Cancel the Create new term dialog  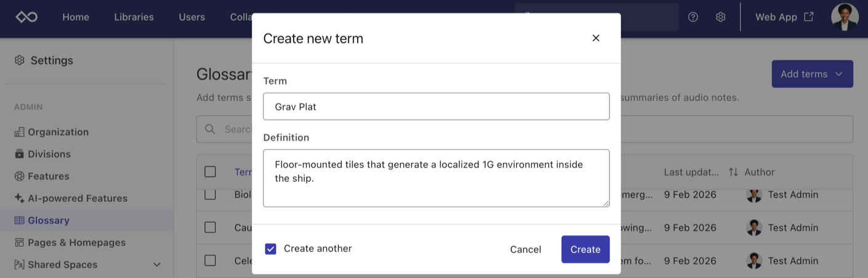(525, 249)
